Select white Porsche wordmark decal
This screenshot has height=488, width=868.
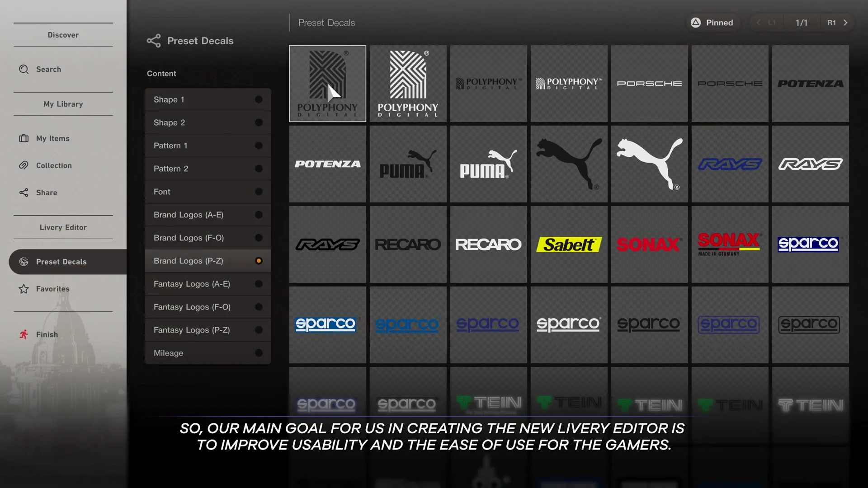click(650, 84)
